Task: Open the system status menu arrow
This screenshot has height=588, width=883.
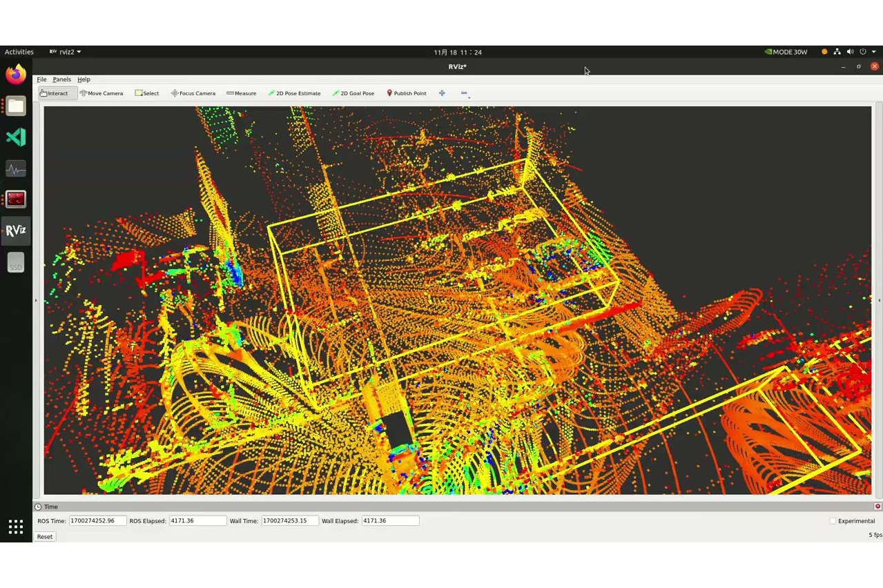Action: pos(874,52)
